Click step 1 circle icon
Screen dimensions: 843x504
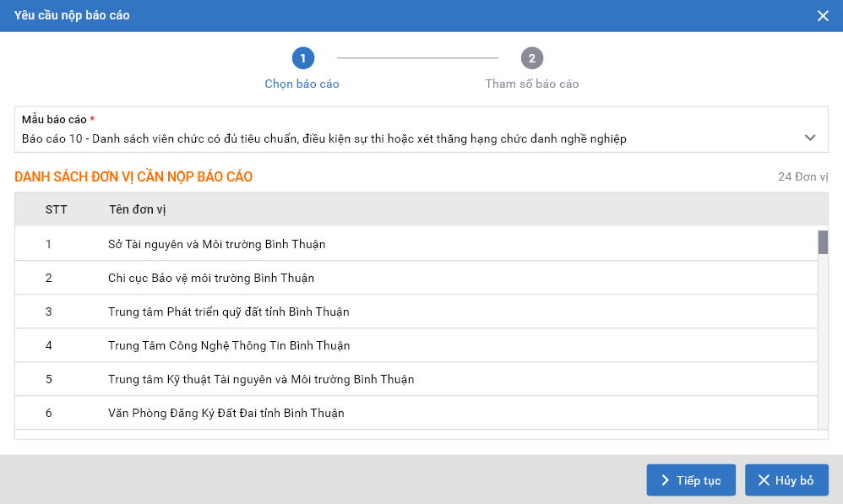coord(302,58)
